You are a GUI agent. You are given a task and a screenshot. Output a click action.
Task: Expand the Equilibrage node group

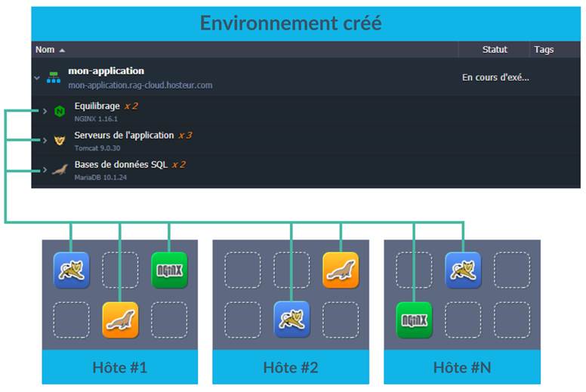pyautogui.click(x=45, y=112)
